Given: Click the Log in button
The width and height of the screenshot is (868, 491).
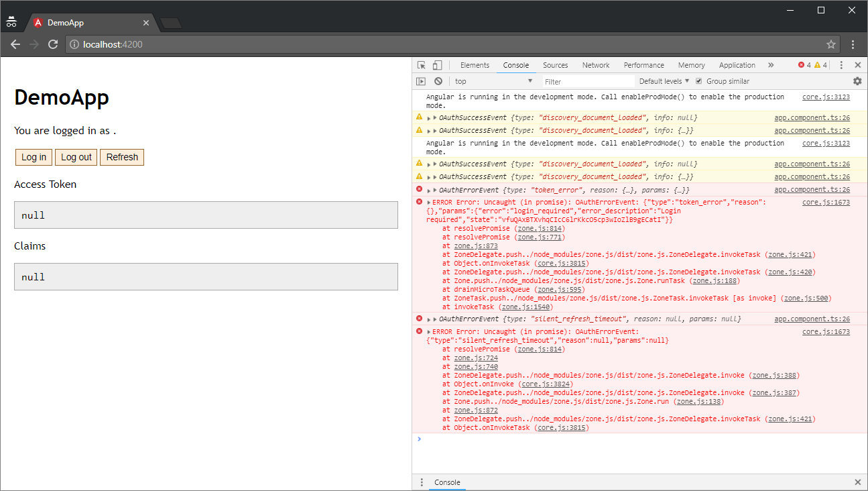Looking at the screenshot, I should (34, 157).
